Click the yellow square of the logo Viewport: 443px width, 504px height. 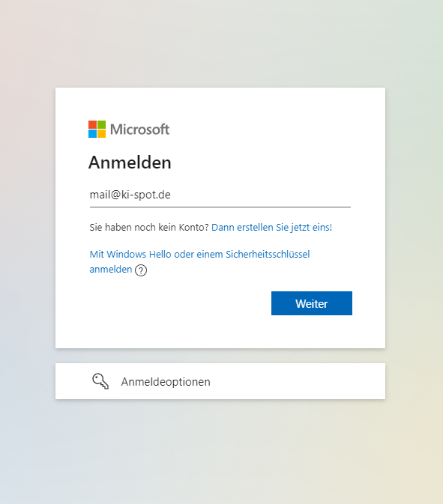click(101, 134)
